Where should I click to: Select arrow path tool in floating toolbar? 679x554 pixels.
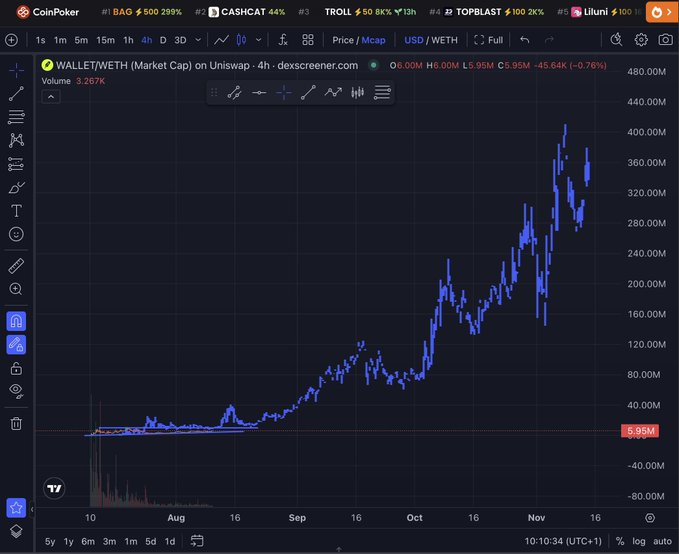pos(333,92)
